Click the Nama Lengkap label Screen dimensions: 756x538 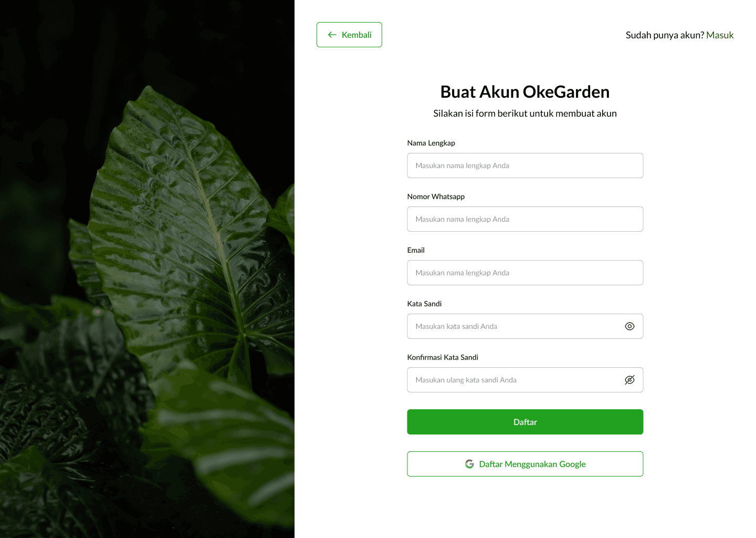click(431, 143)
